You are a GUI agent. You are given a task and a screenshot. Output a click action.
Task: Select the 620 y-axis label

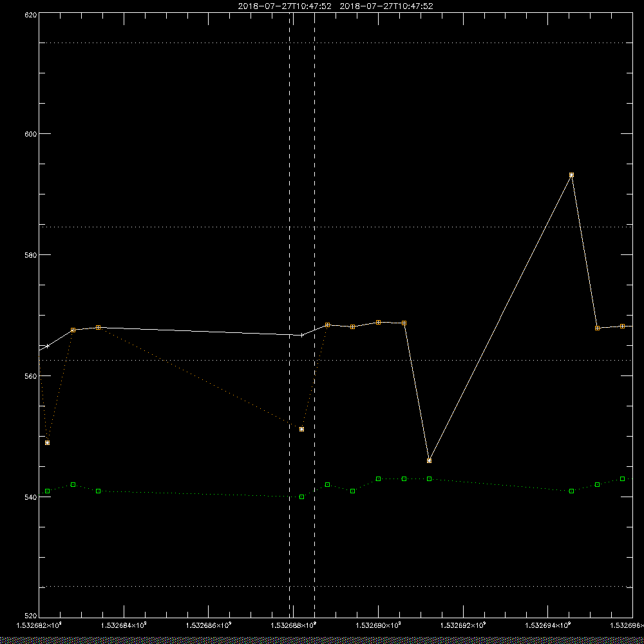[31, 15]
